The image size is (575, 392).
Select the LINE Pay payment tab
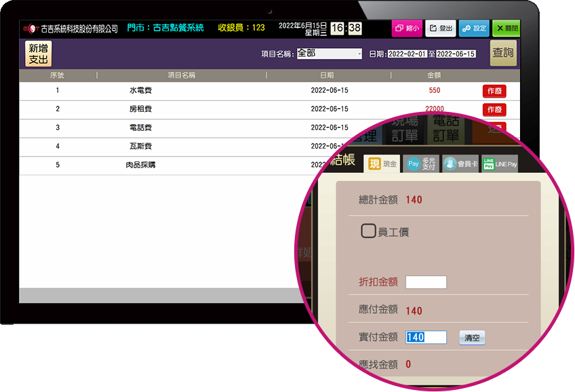(500, 163)
